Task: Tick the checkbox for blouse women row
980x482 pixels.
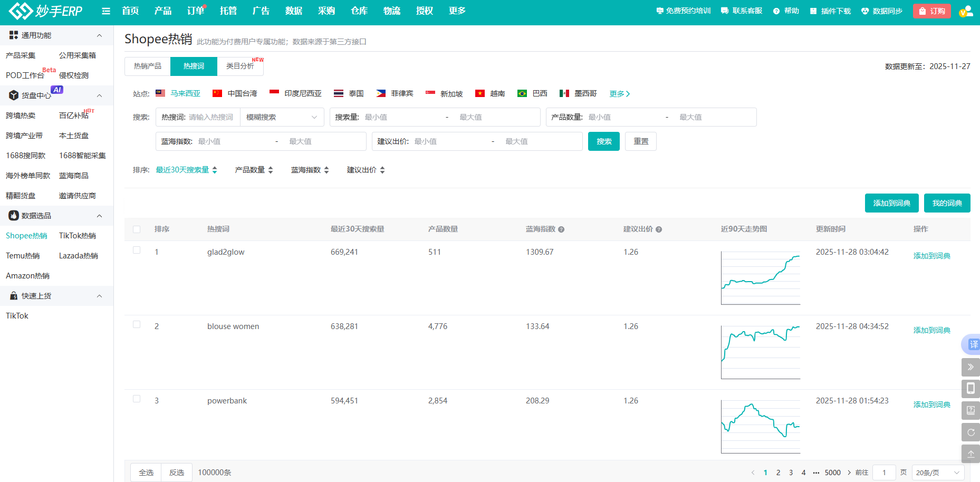Action: (x=137, y=325)
